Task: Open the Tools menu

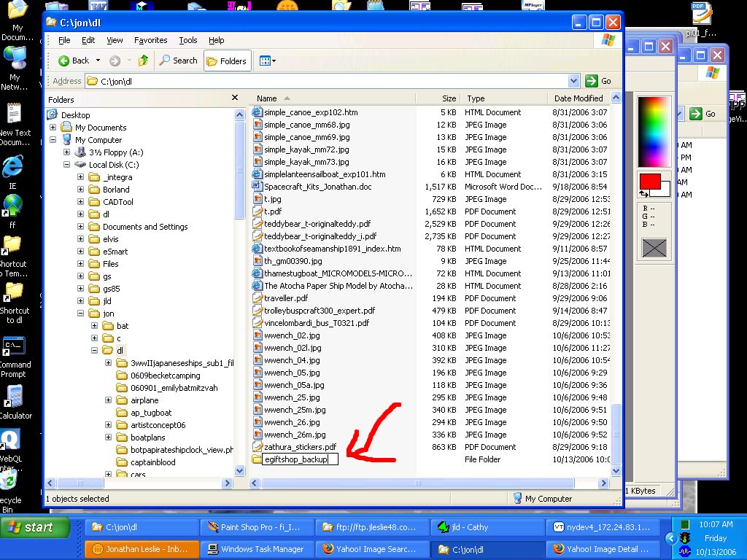Action: 188,40
